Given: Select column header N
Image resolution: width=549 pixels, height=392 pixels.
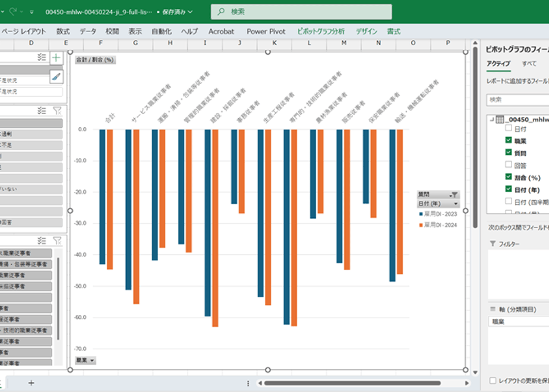Looking at the screenshot, I should (378, 43).
